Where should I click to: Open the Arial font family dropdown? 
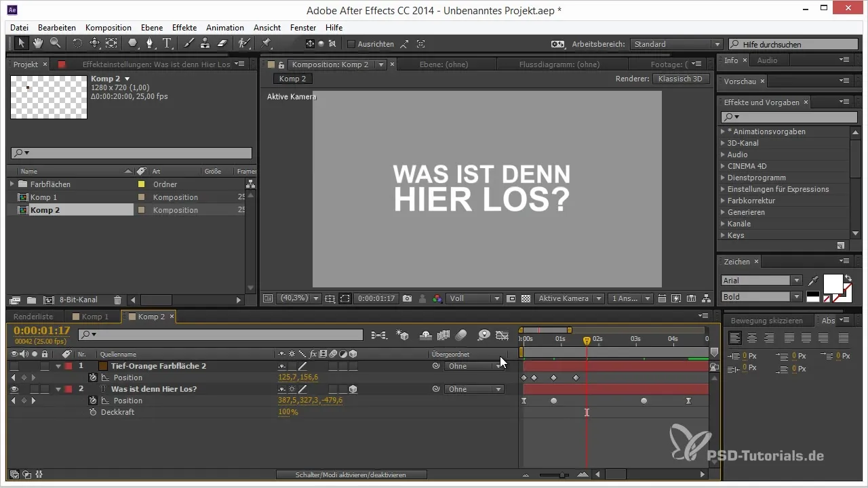(x=762, y=281)
